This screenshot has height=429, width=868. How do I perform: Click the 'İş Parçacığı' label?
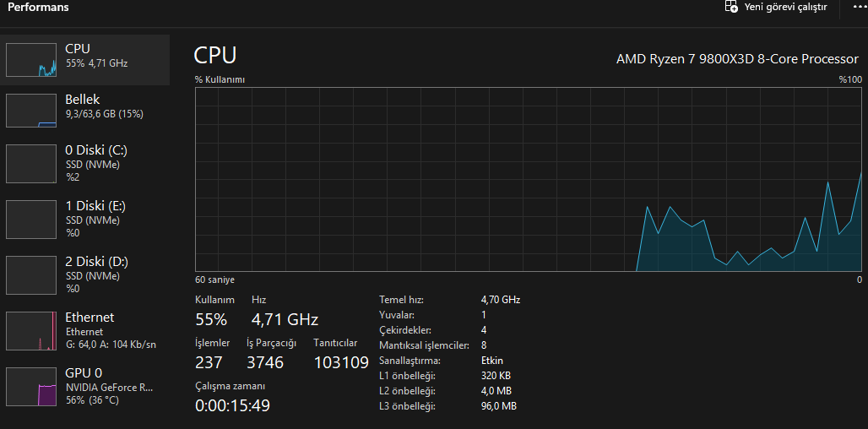pos(272,343)
